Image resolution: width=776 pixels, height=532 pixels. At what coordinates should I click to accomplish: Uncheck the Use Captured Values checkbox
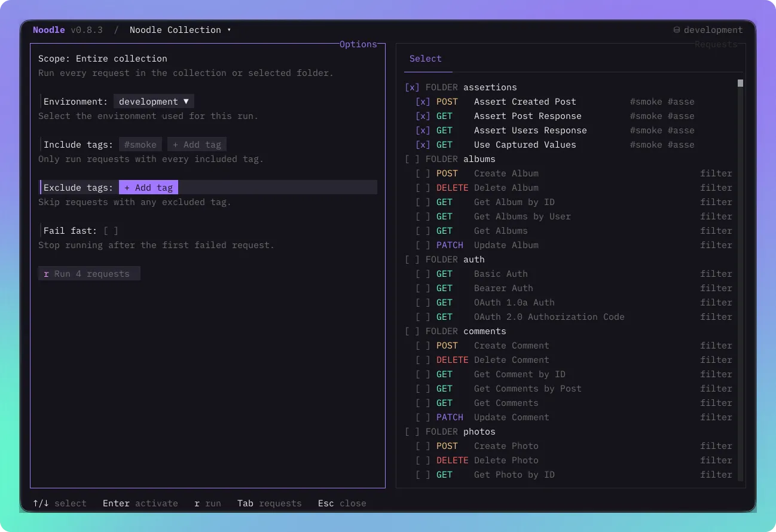(423, 145)
